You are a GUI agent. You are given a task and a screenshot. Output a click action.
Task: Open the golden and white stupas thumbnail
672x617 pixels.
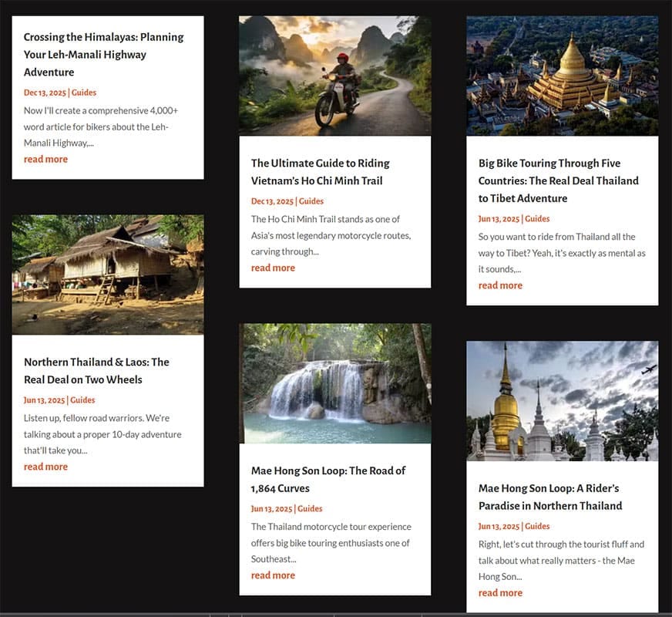tap(563, 401)
